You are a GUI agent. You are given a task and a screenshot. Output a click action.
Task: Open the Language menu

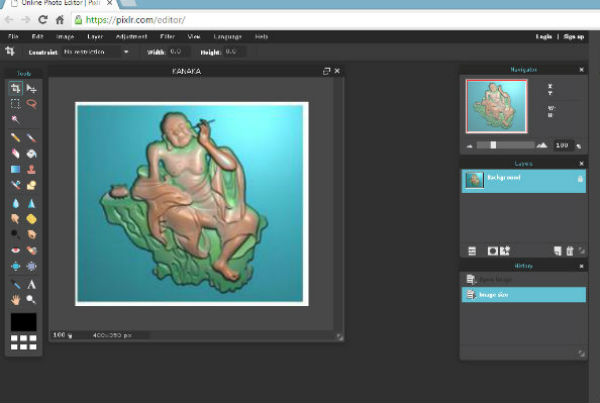point(228,37)
